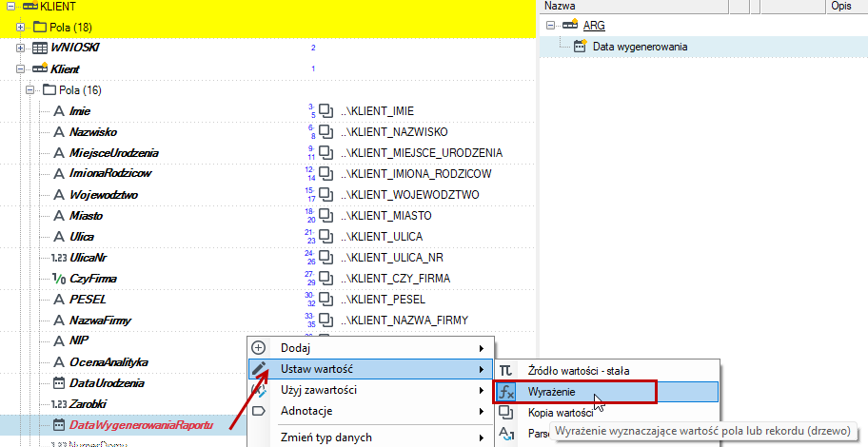Select the Miasto field

coord(86,216)
